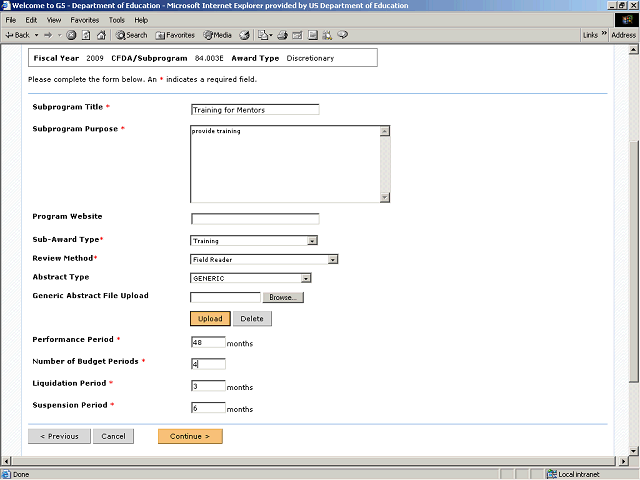Click the page vertical scrollbar thumb

[x=633, y=261]
